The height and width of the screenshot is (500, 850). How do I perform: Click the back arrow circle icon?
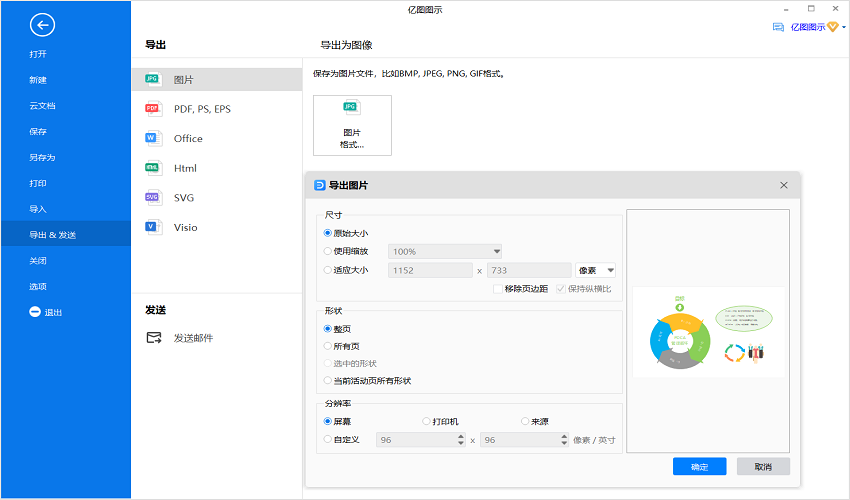[42, 25]
